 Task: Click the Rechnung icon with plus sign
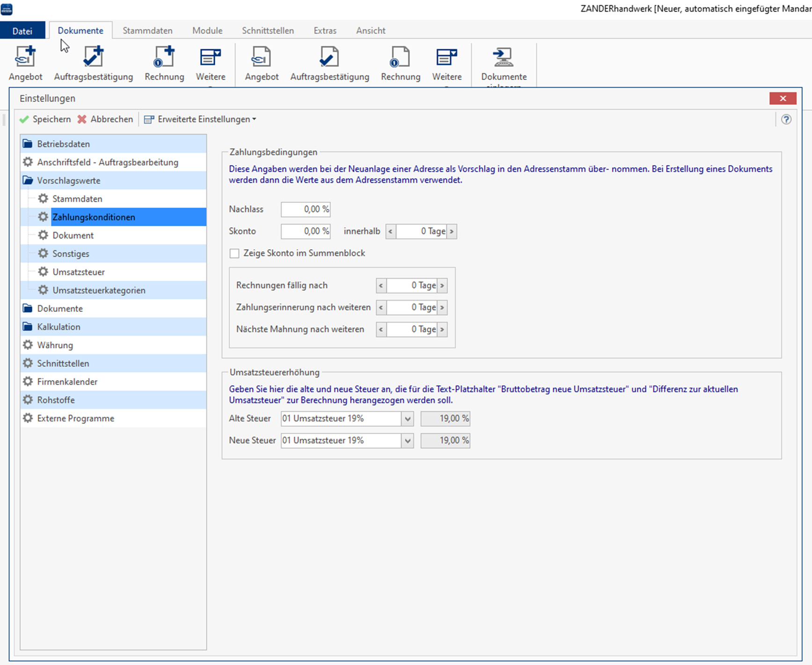pos(164,58)
